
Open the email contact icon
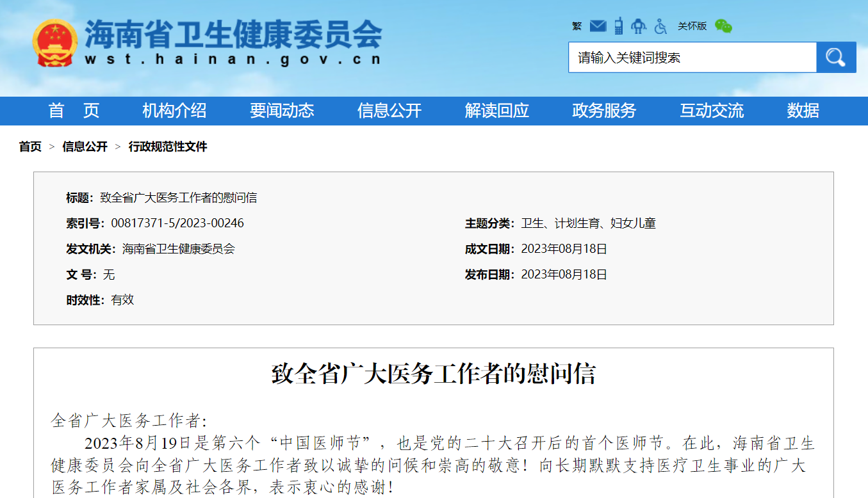click(598, 26)
